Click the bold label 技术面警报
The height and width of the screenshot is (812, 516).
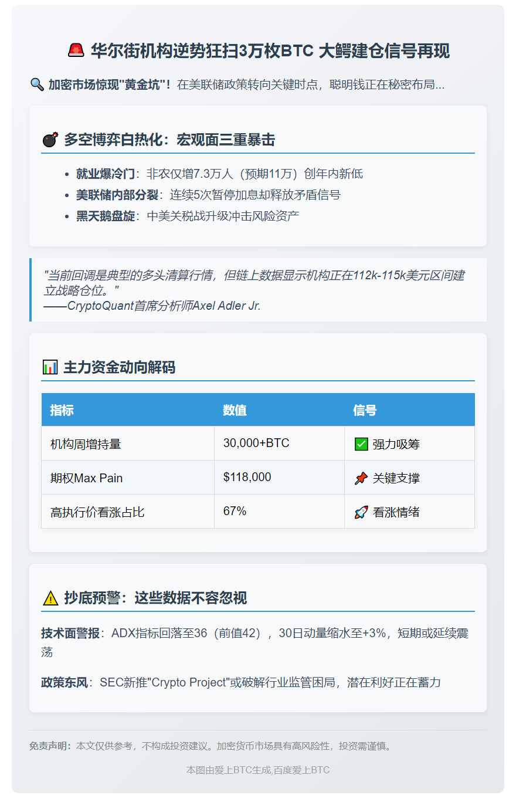pos(70,633)
